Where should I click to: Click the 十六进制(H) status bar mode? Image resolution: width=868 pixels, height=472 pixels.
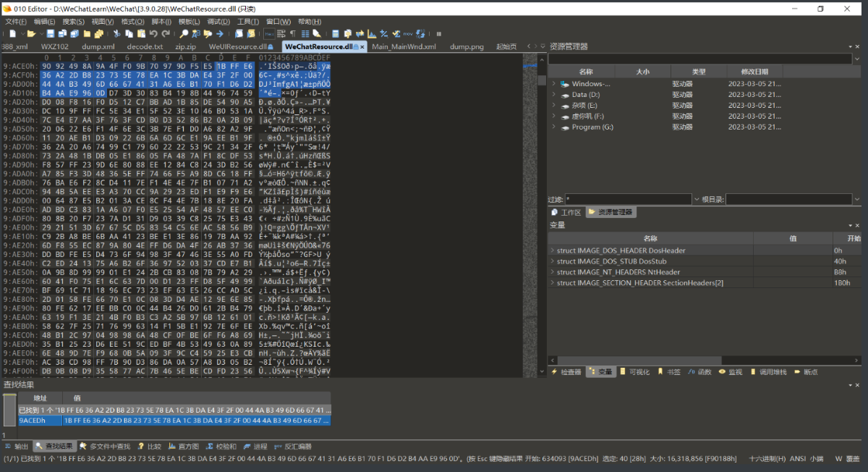767,458
